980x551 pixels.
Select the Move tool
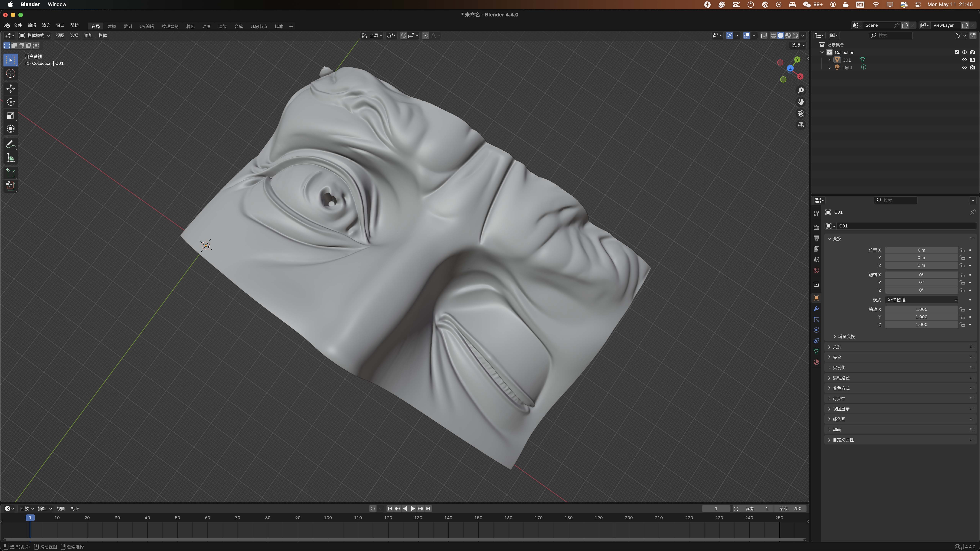11,89
